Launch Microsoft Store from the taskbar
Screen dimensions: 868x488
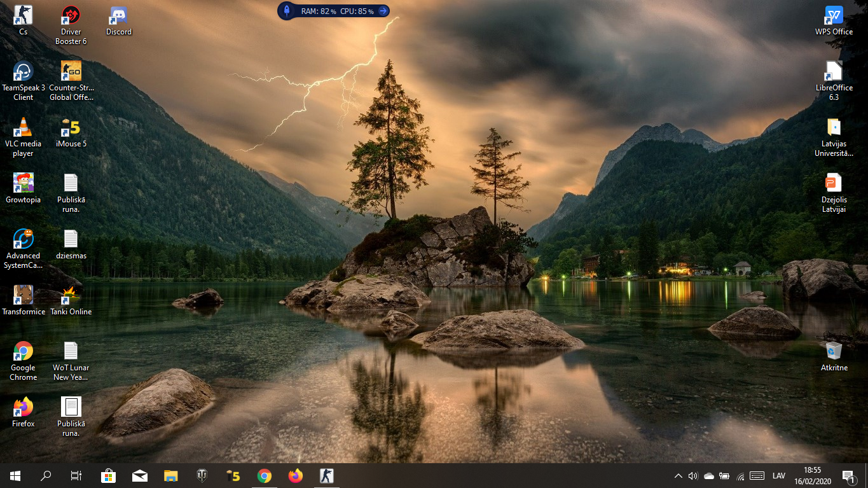click(109, 475)
